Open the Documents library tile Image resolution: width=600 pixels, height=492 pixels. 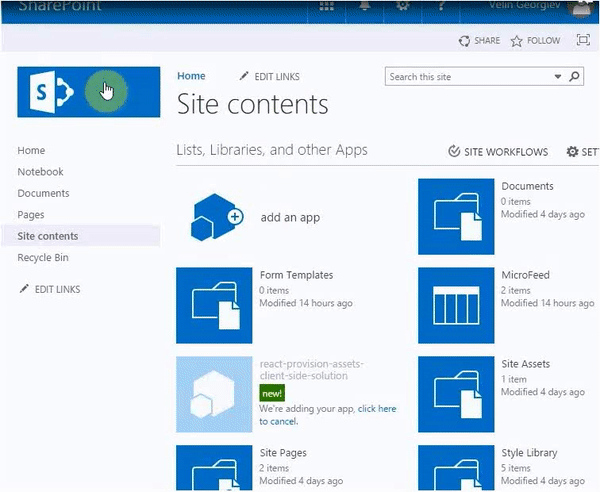click(456, 217)
